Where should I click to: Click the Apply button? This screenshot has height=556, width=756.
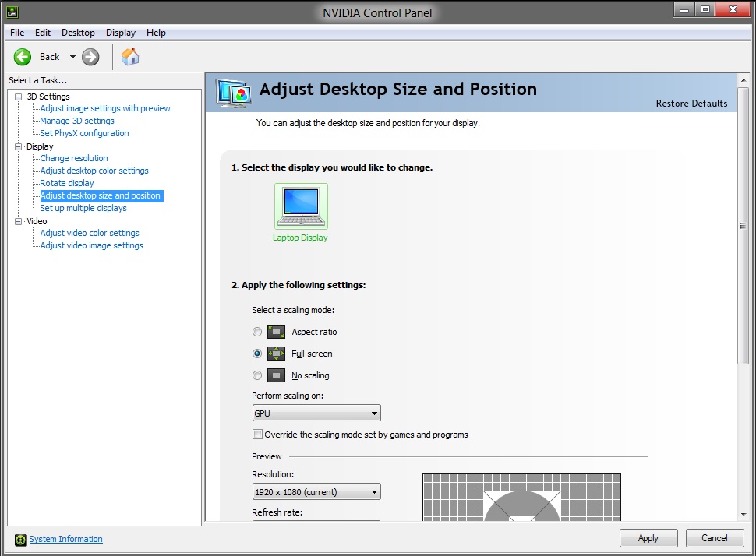point(648,538)
